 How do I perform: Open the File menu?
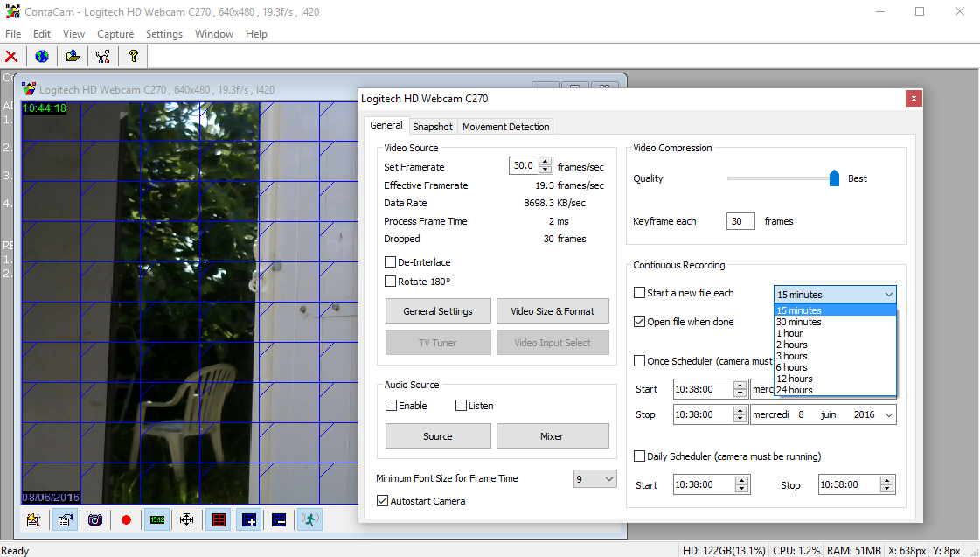13,34
